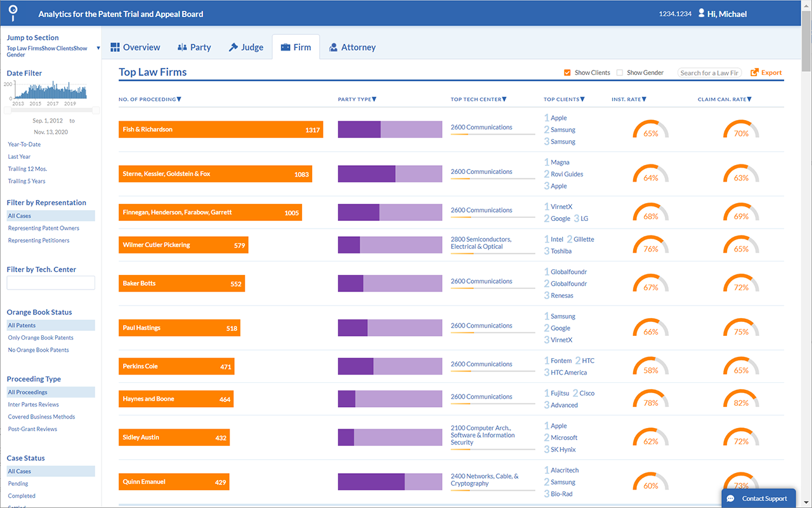Click the Party people icon

tap(182, 48)
